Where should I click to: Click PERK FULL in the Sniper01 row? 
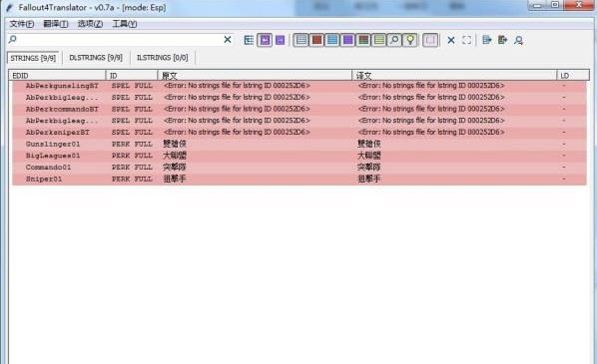(x=132, y=180)
